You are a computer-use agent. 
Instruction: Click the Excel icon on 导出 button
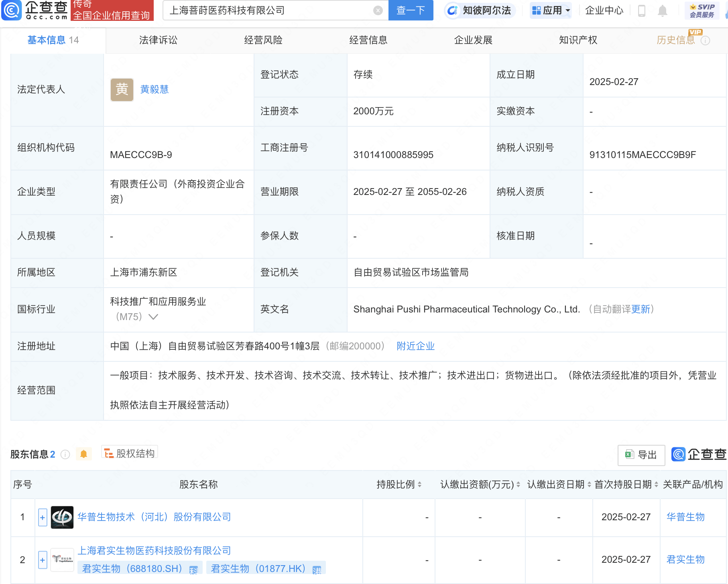[x=629, y=454]
